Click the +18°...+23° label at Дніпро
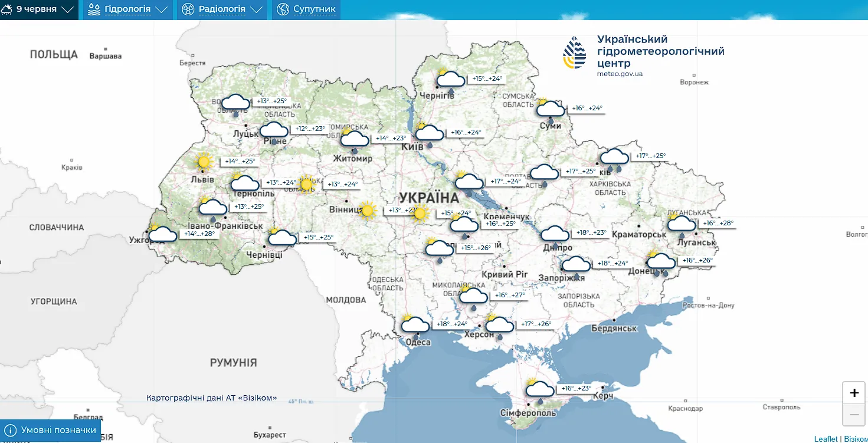The height and width of the screenshot is (443, 868). coord(591,232)
